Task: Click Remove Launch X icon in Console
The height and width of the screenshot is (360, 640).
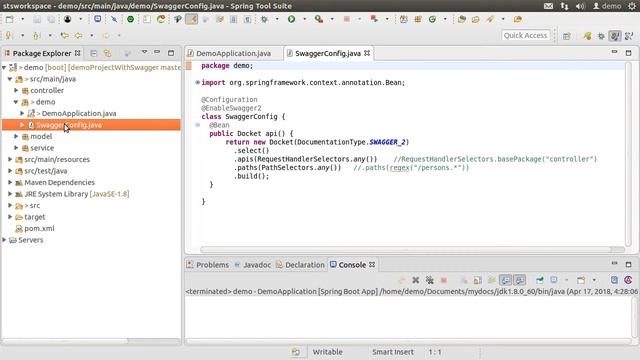Action: click(416, 280)
